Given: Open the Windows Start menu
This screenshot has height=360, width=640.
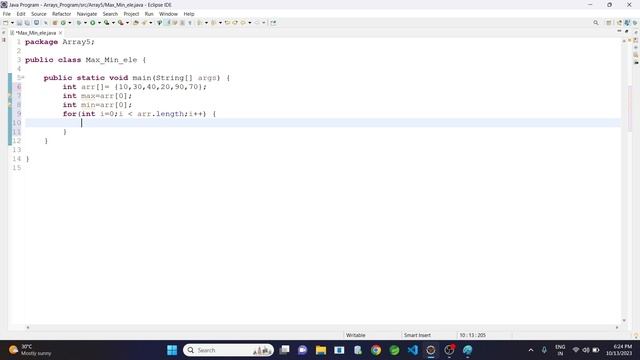Looking at the screenshot, I should coord(172,350).
